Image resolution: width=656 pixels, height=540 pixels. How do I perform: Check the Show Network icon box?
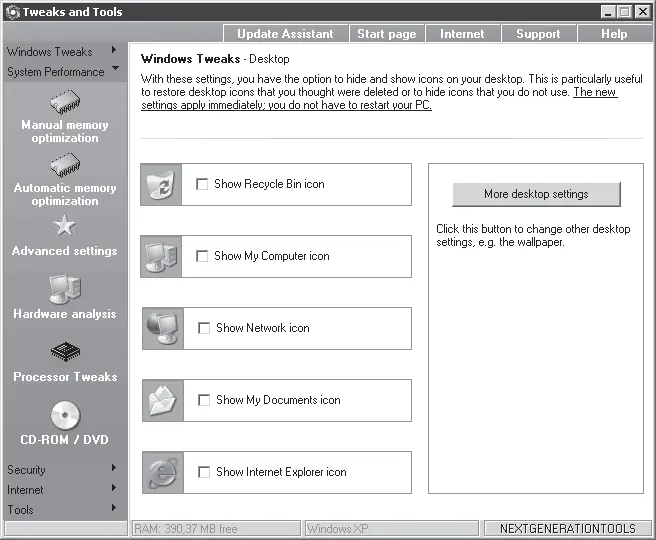[204, 328]
